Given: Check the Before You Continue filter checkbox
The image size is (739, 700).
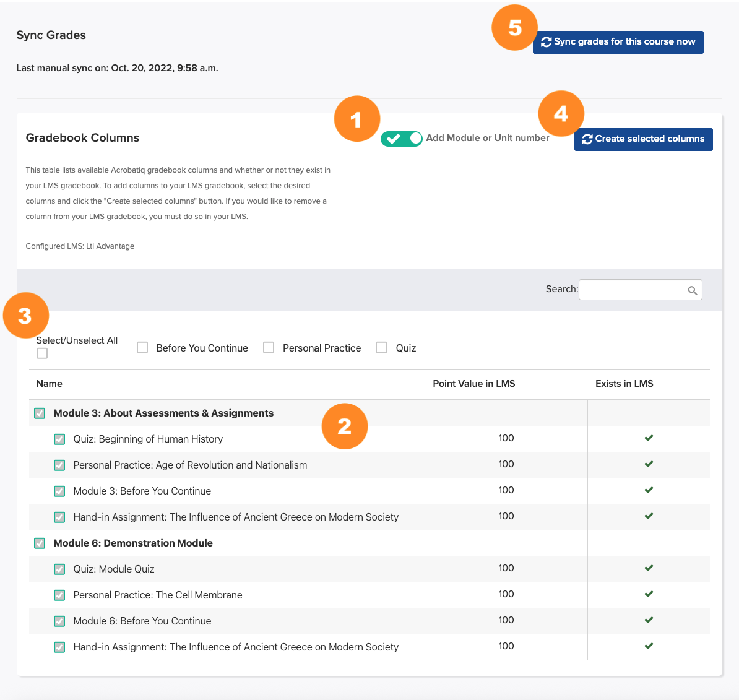Looking at the screenshot, I should 142,347.
